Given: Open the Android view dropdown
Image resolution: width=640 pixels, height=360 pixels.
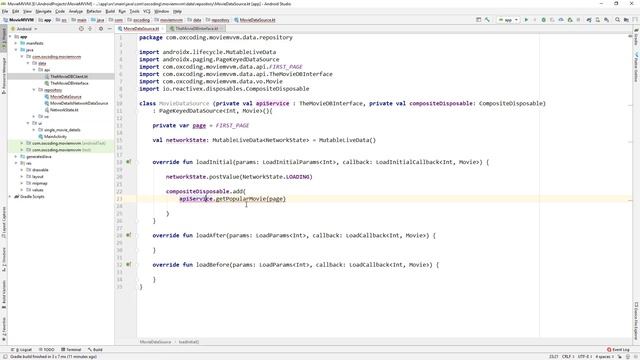Looking at the screenshot, I should point(24,29).
